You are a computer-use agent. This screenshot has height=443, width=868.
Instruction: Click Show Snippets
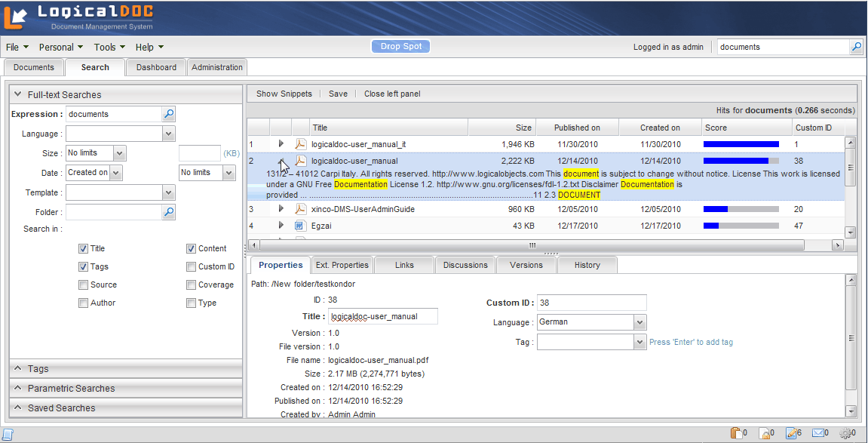(284, 94)
